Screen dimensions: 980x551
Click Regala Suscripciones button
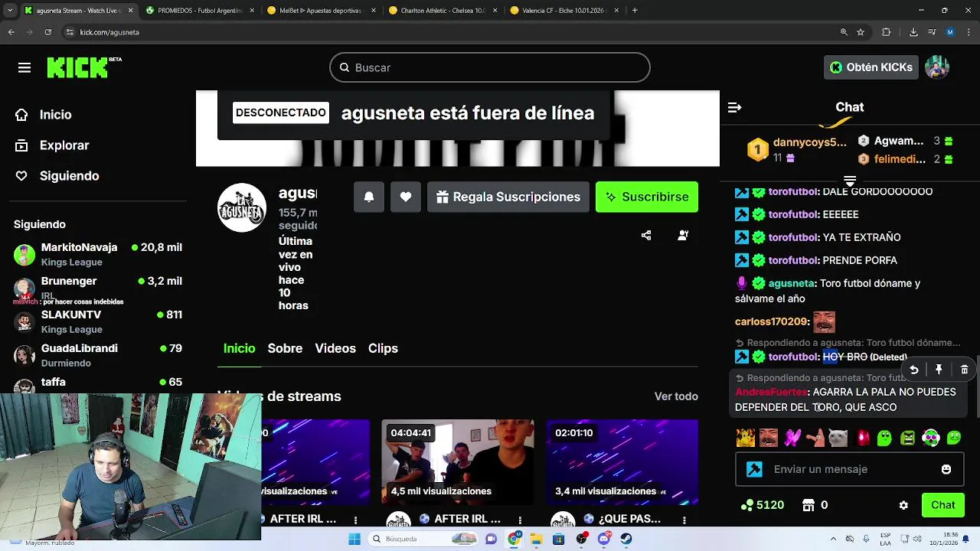coord(508,197)
